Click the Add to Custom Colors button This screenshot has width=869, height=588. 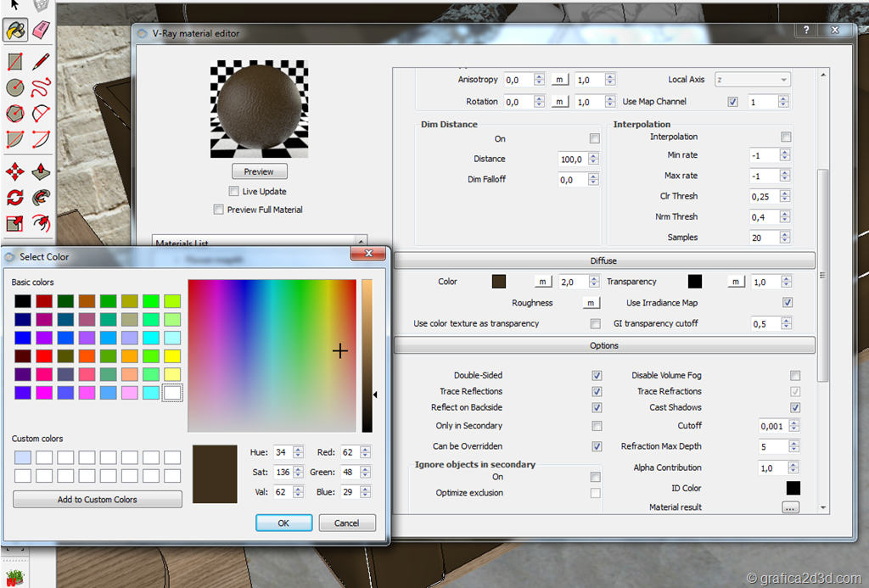97,500
